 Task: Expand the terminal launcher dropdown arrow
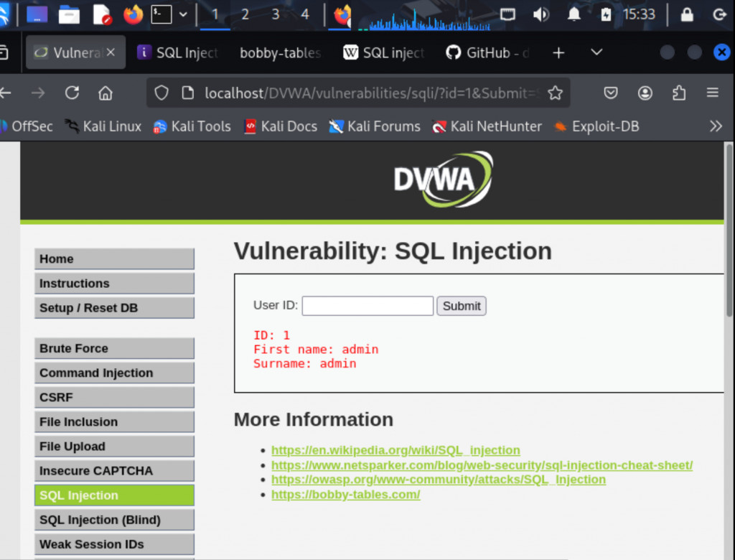point(183,14)
